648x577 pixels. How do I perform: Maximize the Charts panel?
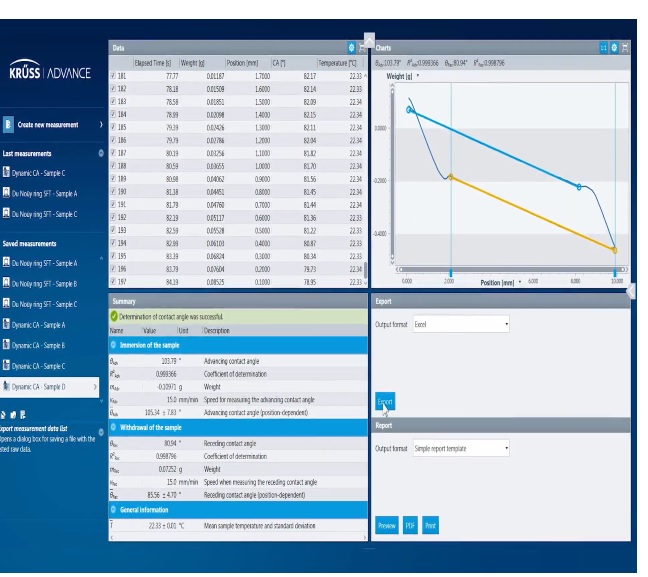click(x=625, y=48)
